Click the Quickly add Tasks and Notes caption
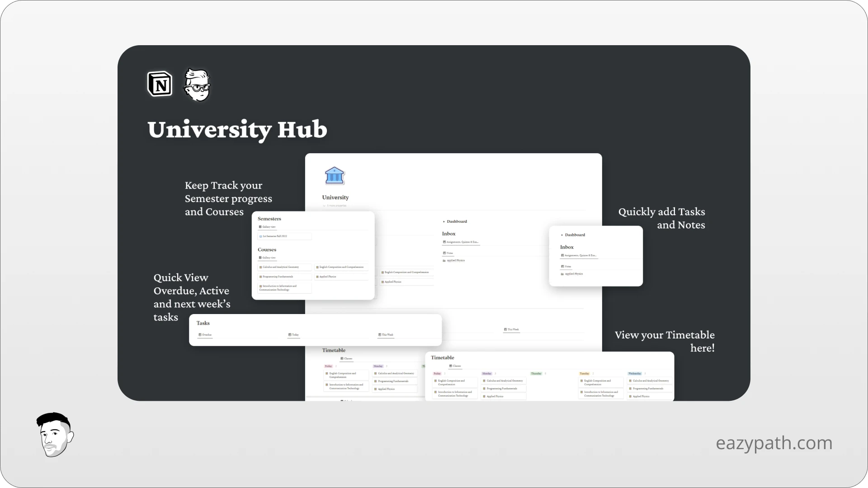868x488 pixels. (x=662, y=218)
